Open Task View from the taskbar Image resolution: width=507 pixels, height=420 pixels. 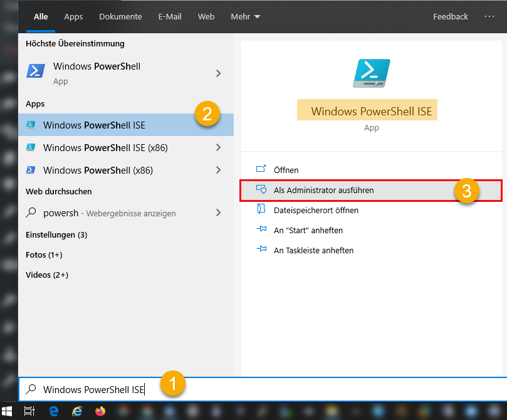29,411
